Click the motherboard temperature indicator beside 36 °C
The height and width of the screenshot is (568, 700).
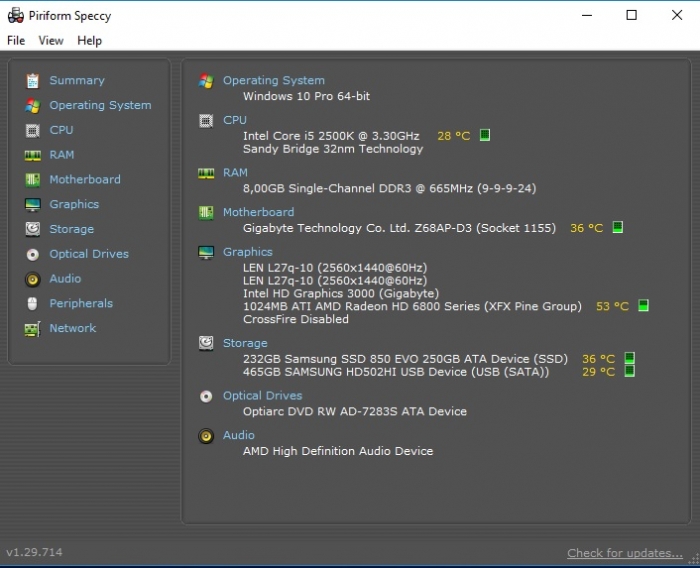tap(617, 227)
